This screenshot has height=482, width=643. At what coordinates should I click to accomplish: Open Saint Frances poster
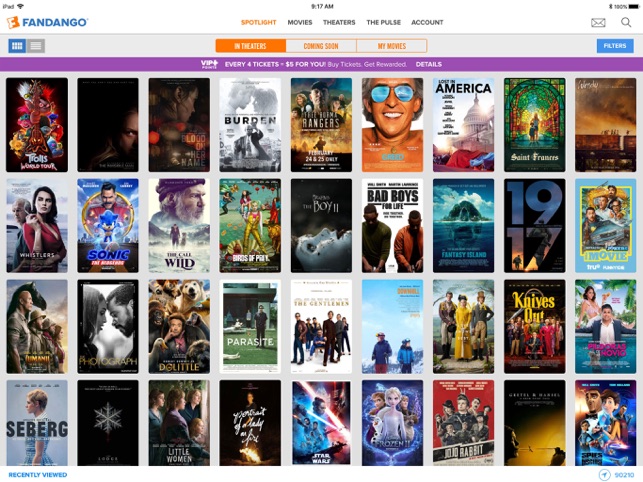(x=535, y=125)
